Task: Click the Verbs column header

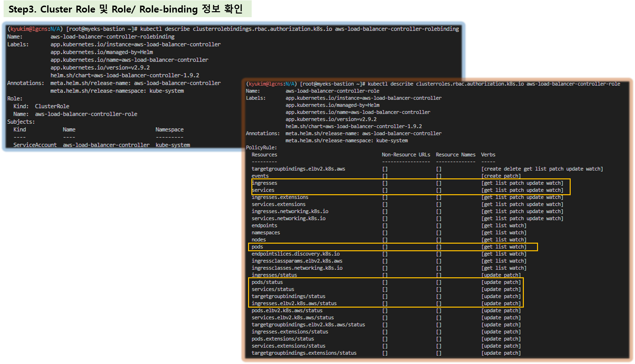Action: pos(488,155)
